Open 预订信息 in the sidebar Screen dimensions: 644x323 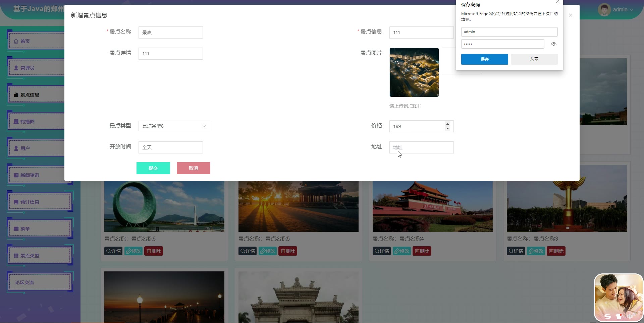[x=40, y=202]
